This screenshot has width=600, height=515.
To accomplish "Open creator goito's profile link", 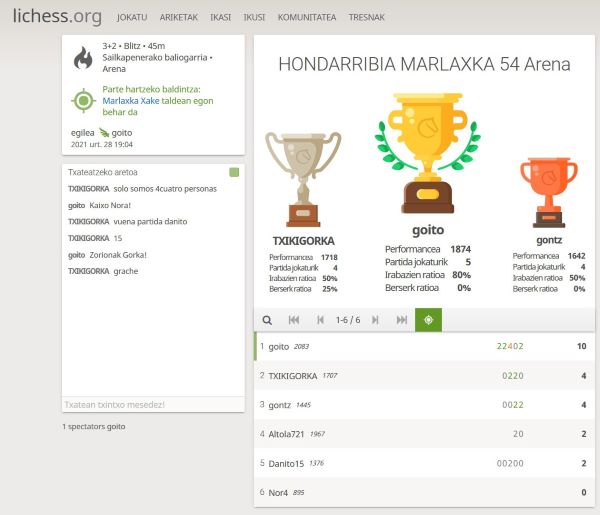I will 121,132.
